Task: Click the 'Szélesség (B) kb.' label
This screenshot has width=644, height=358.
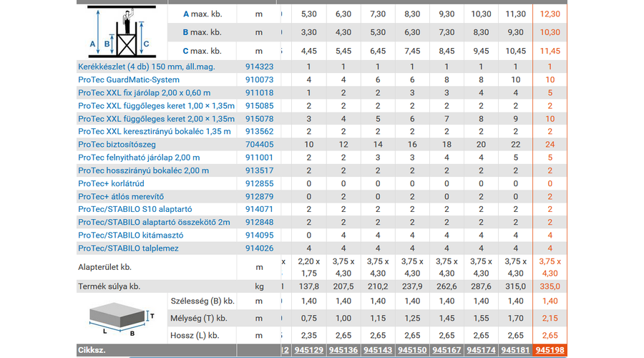Action: click(203, 301)
